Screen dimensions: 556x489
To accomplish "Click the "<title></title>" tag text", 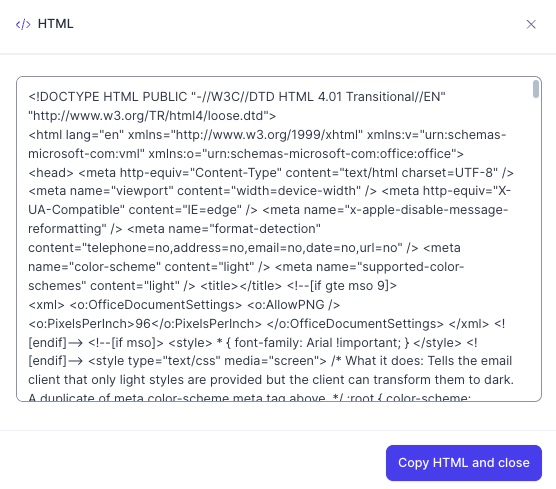I will pyautogui.click(x=241, y=286).
